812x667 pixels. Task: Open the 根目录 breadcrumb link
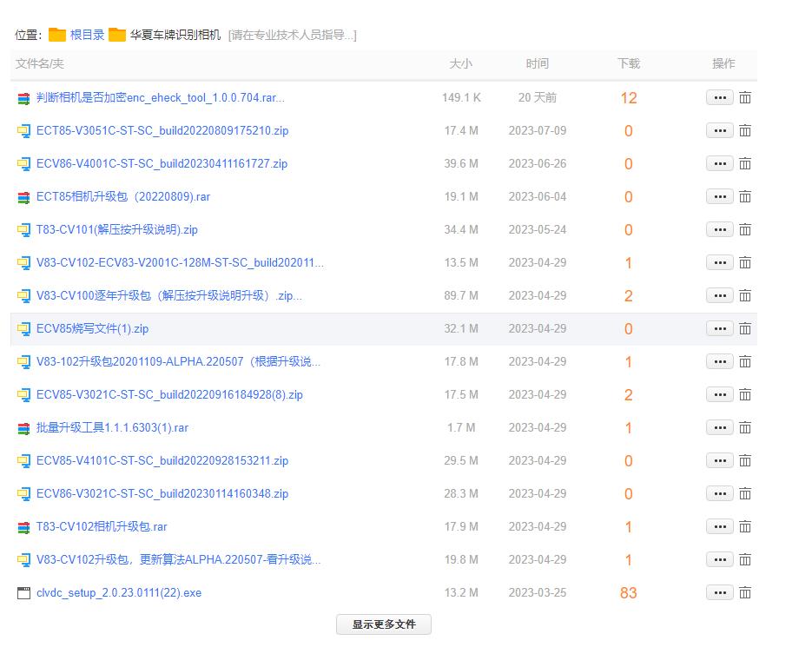coord(87,35)
